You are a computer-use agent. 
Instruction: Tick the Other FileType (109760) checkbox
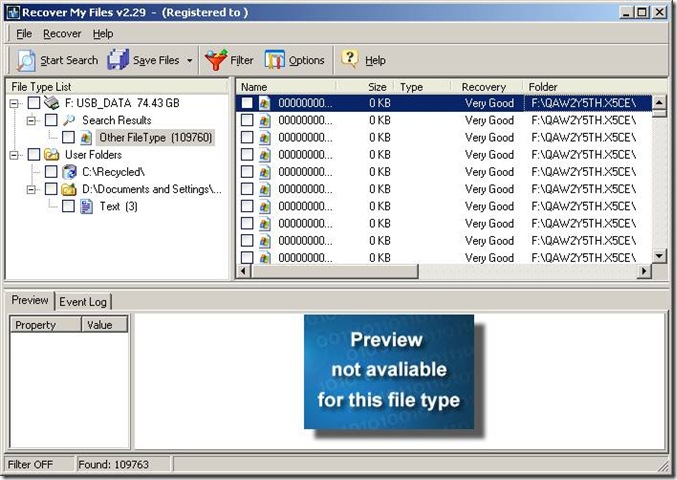coord(68,137)
